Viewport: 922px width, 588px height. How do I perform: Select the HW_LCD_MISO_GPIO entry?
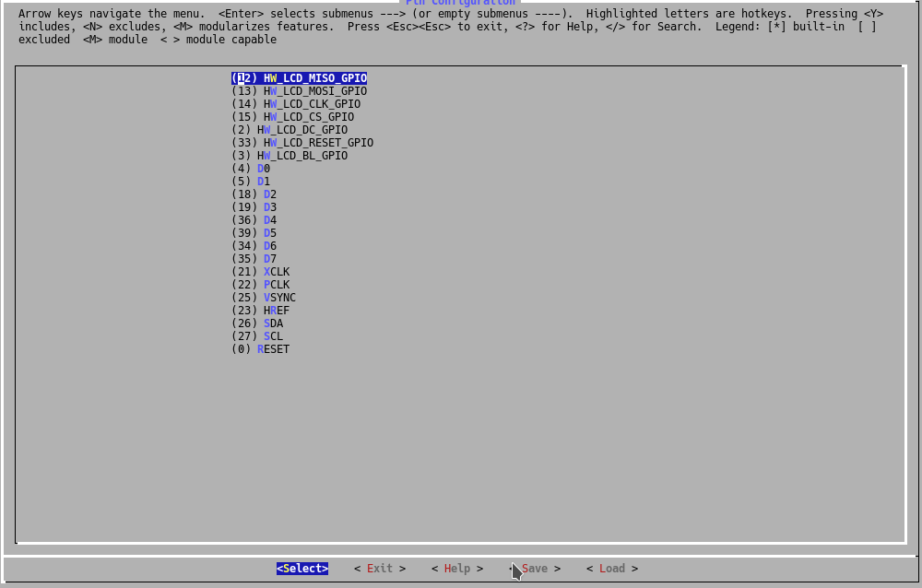click(299, 78)
